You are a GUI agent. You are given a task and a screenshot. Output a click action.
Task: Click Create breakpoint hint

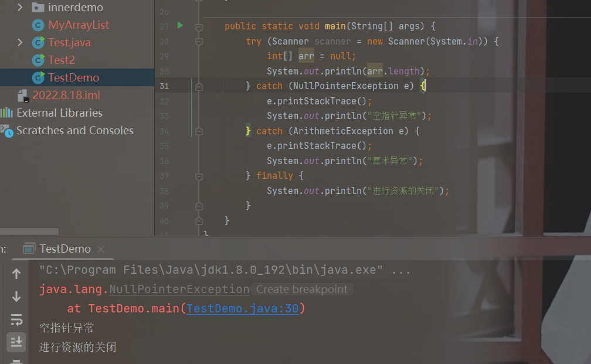pos(301,290)
